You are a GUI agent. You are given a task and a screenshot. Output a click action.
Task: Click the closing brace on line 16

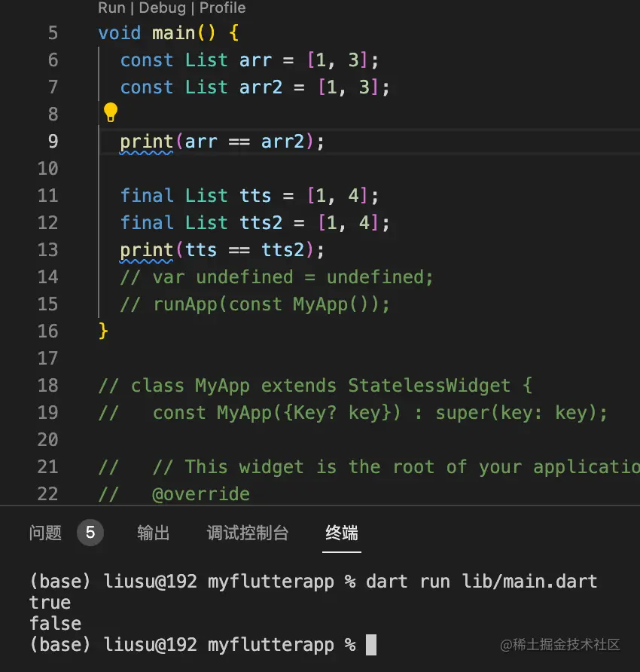coord(103,331)
